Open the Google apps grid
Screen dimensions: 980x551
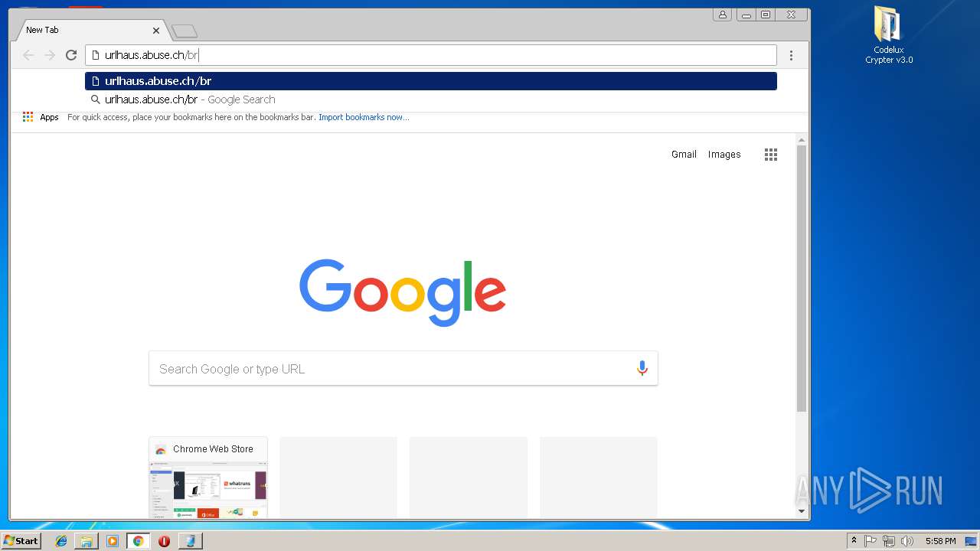click(771, 155)
